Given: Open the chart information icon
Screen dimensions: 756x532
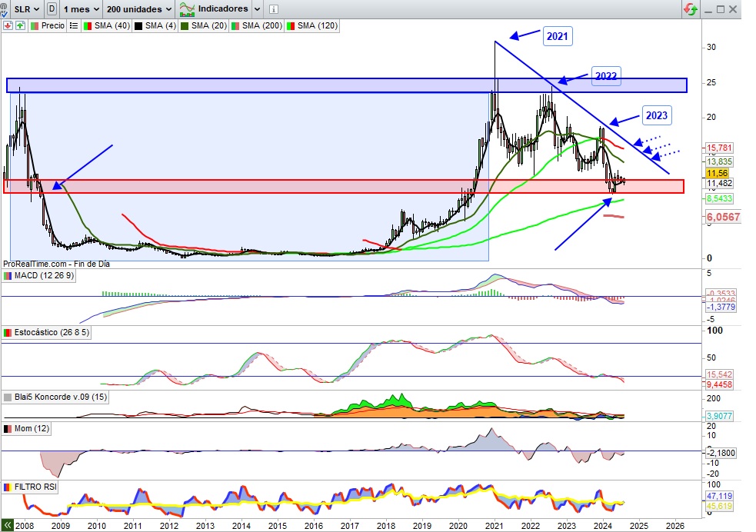Looking at the screenshot, I should pyautogui.click(x=273, y=9).
